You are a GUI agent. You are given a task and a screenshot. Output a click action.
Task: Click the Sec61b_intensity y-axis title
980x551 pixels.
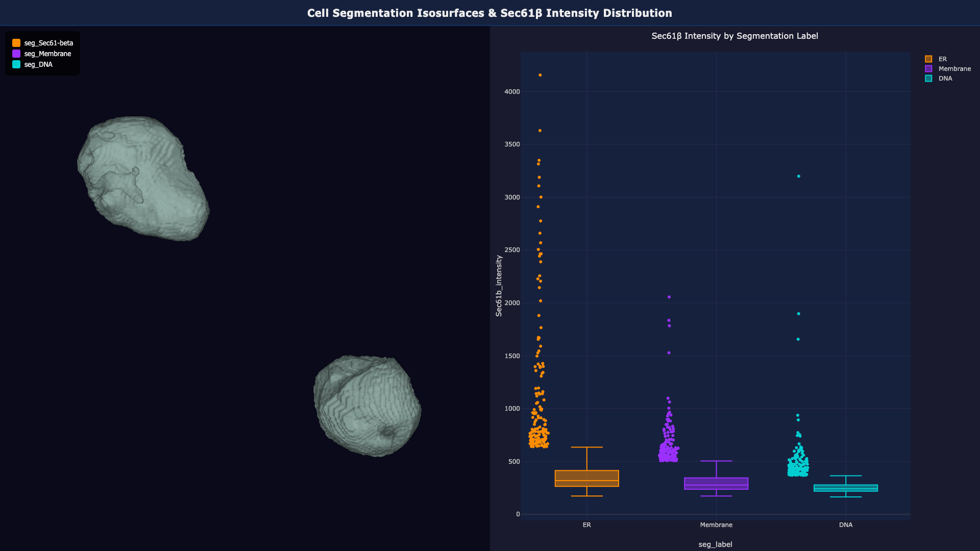coord(499,286)
